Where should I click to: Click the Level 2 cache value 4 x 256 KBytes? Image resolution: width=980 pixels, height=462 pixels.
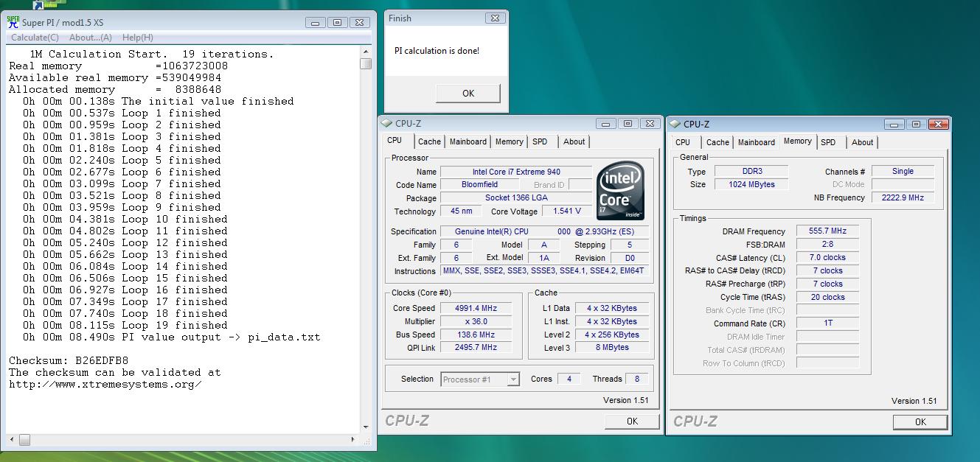(612, 335)
